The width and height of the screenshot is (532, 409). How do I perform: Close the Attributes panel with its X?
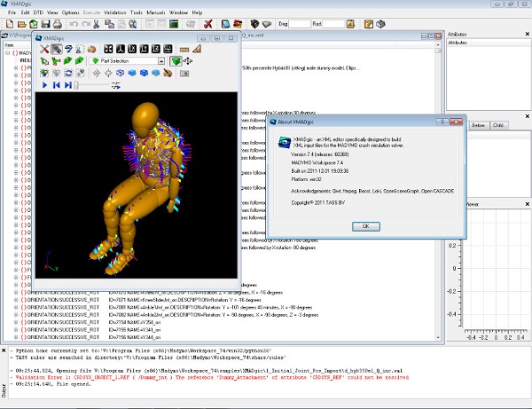(x=528, y=34)
